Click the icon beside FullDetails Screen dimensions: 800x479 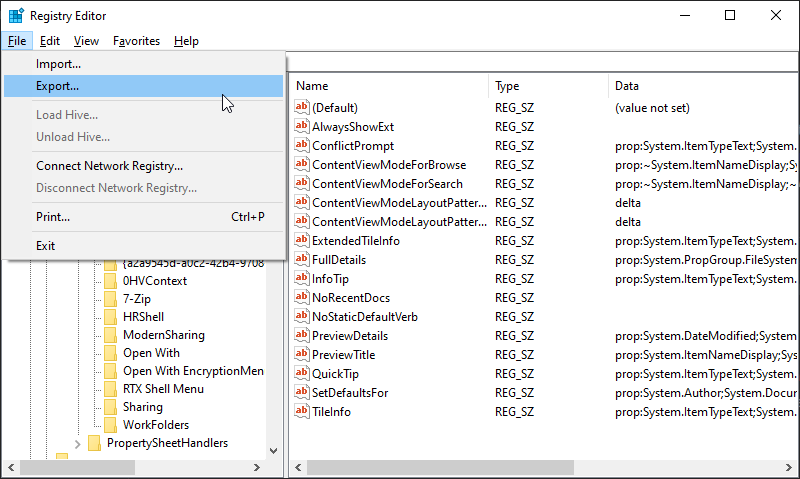(302, 259)
